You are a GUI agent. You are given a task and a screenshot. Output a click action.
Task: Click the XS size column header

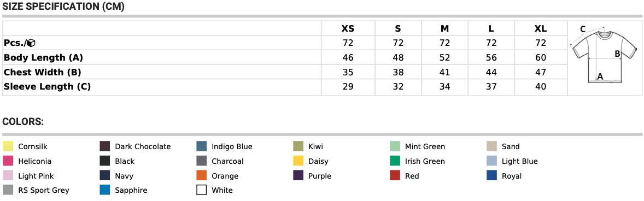(348, 29)
